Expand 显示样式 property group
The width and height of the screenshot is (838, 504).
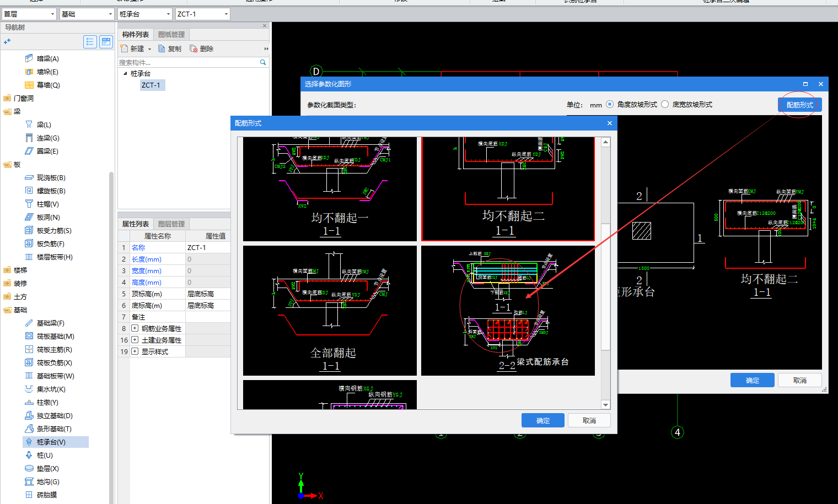135,351
